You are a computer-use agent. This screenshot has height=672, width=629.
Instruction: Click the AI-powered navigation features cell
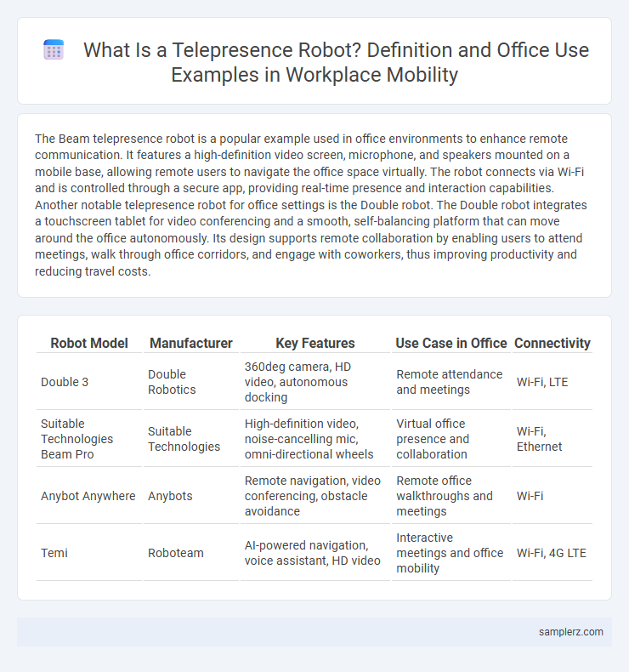pyautogui.click(x=315, y=553)
